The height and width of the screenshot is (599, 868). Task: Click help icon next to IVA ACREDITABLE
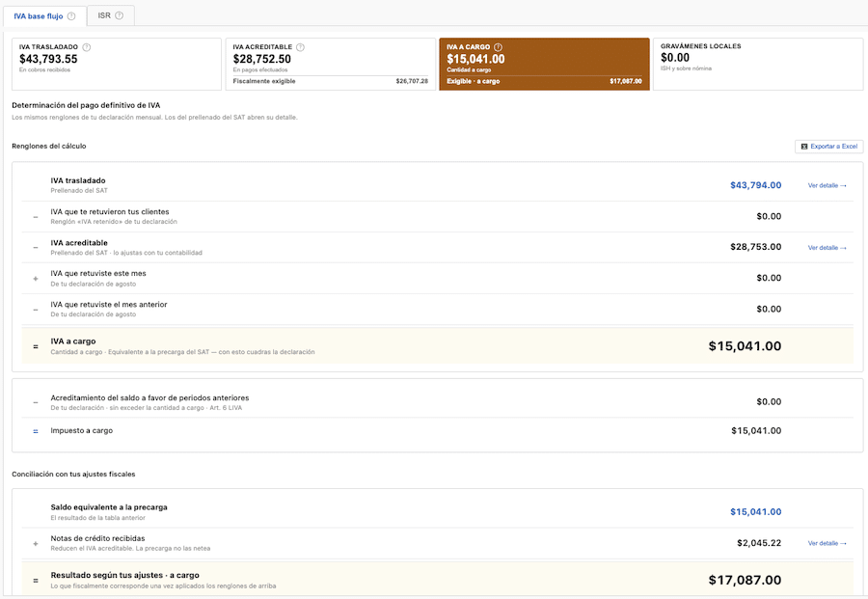coord(300,47)
